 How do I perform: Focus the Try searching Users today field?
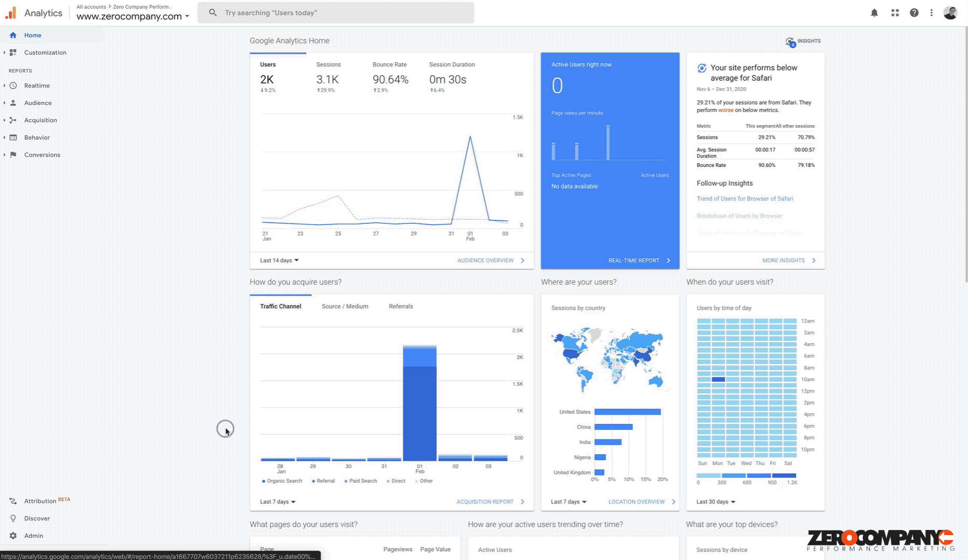[336, 12]
